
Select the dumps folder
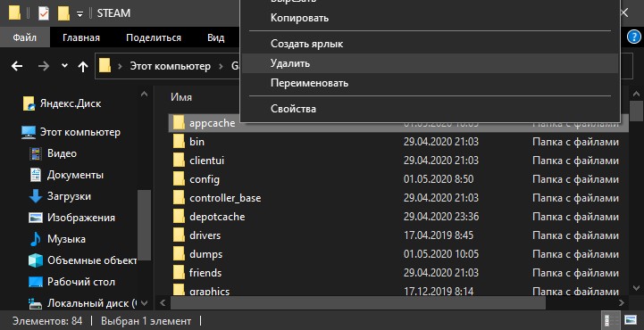(205, 254)
